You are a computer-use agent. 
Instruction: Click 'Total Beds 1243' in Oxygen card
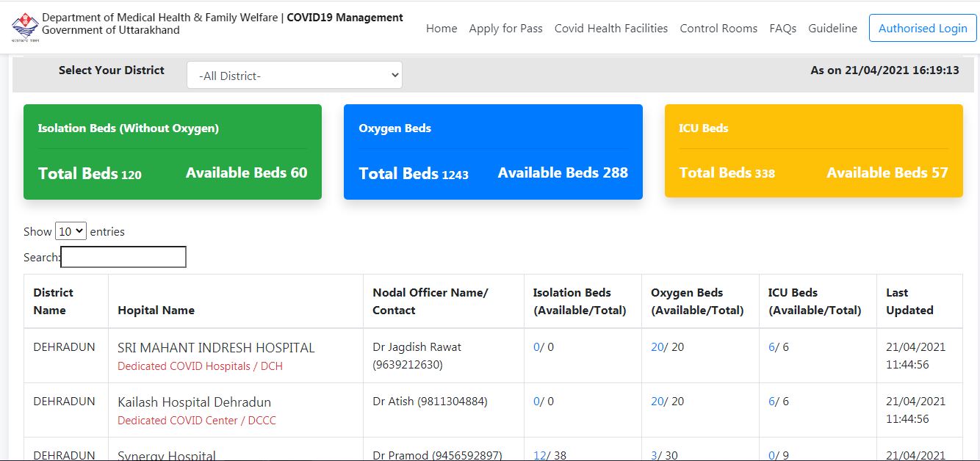414,174
